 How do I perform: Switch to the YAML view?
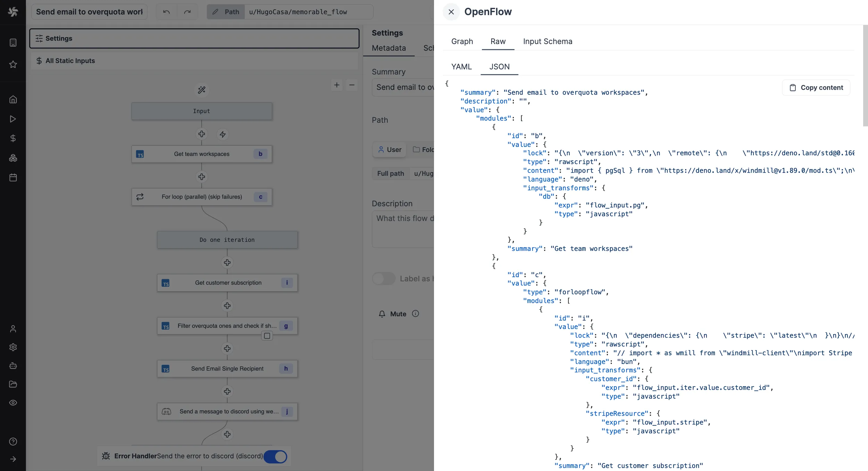tap(461, 67)
